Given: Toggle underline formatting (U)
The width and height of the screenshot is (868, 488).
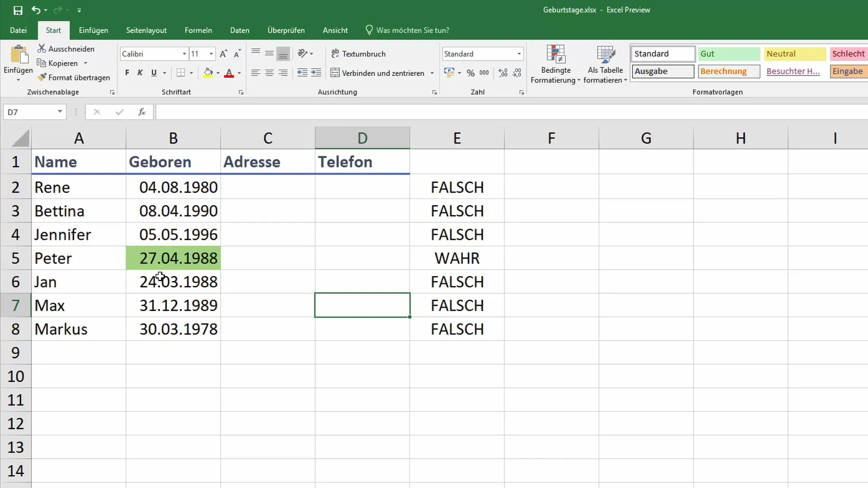Looking at the screenshot, I should click(x=154, y=73).
